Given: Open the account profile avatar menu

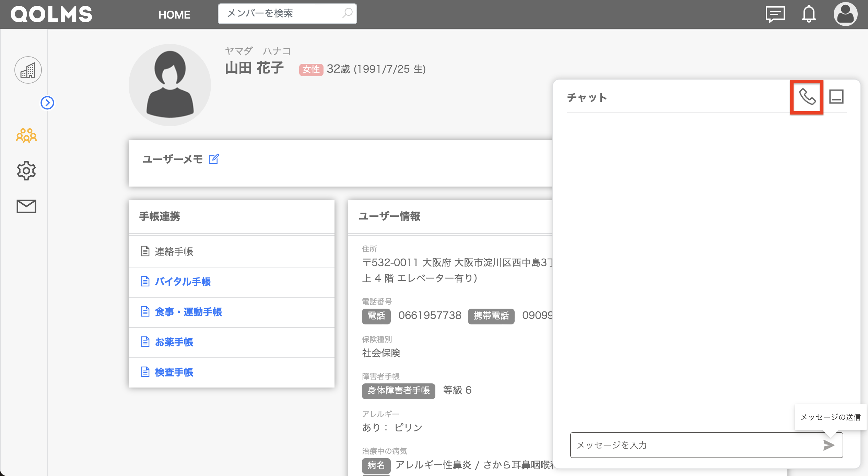Looking at the screenshot, I should pyautogui.click(x=845, y=14).
